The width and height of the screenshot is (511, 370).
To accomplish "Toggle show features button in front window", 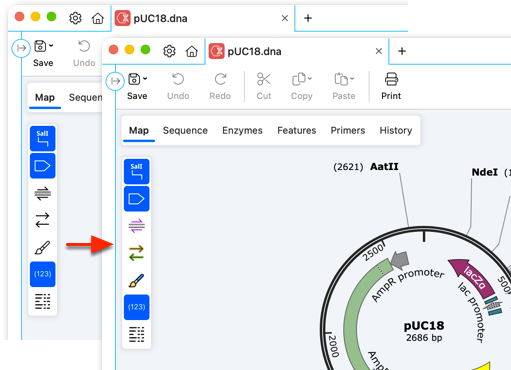I will click(137, 199).
